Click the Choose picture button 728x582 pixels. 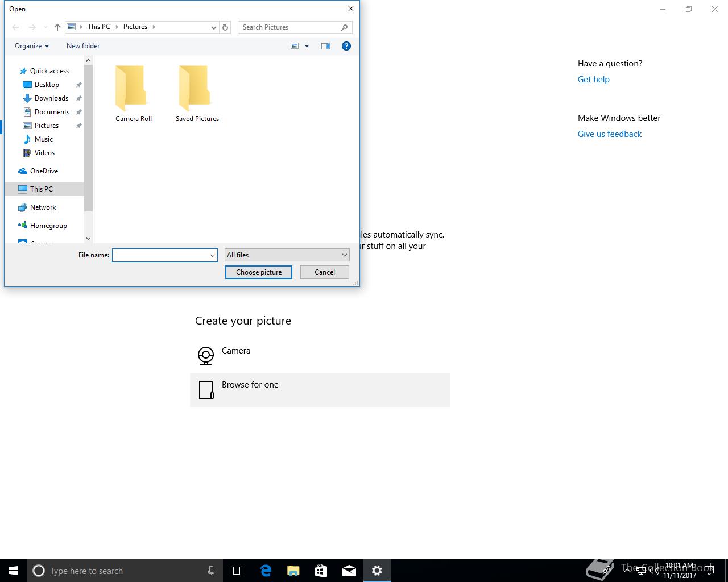coord(259,272)
